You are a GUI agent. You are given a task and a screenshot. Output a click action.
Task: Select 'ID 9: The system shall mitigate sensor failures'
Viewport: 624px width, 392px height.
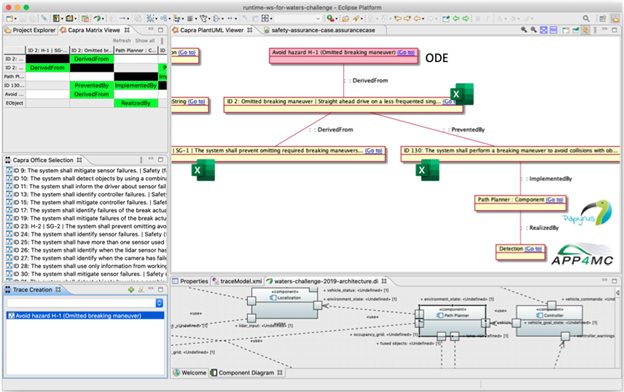pyautogui.click(x=86, y=170)
